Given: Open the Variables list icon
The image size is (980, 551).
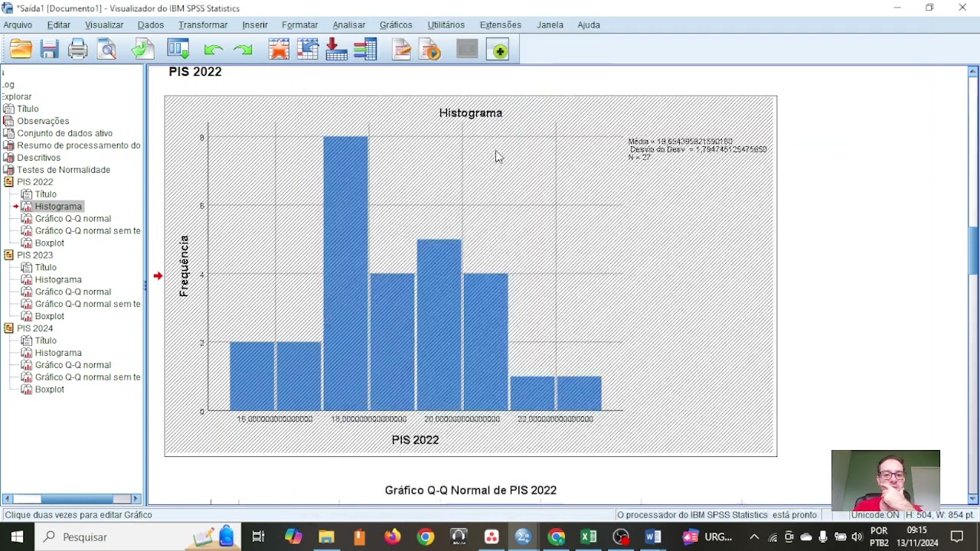Looking at the screenshot, I should point(365,51).
